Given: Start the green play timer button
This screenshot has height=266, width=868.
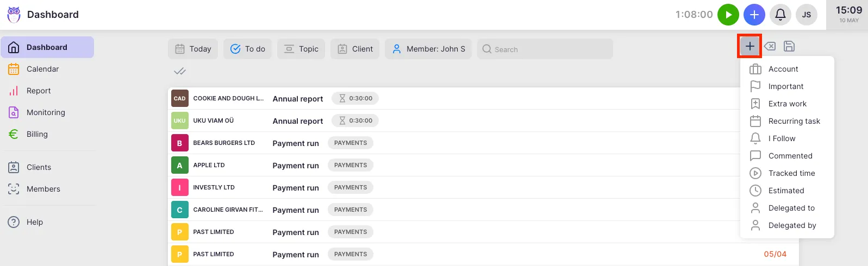Looking at the screenshot, I should click(x=728, y=15).
